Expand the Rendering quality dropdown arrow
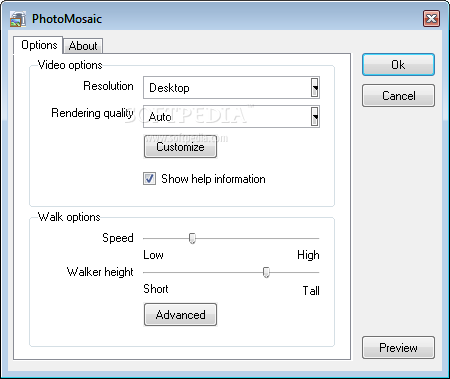Image resolution: width=450 pixels, height=379 pixels. click(x=315, y=116)
